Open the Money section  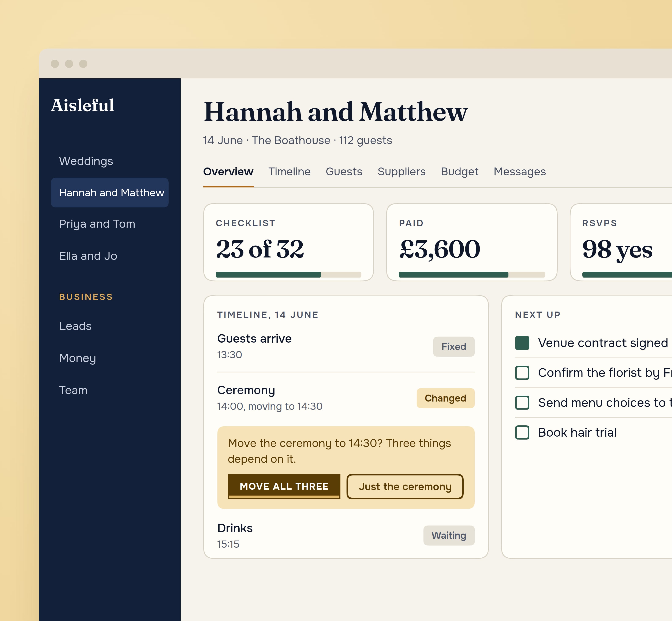[x=78, y=358]
